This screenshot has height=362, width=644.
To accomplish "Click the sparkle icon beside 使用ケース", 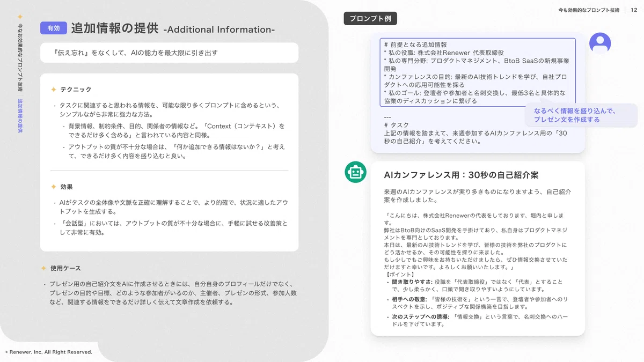I will [44, 268].
